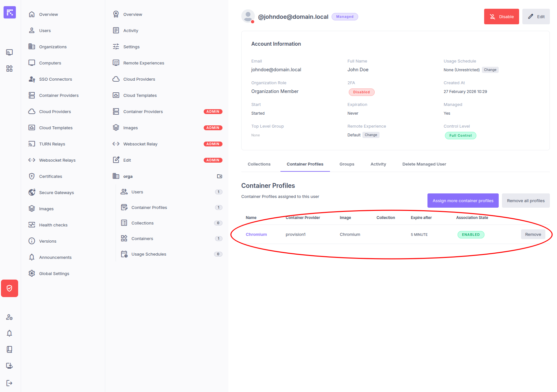Disable the johndoe user account
Screen dimensions: 557x392
click(x=501, y=17)
